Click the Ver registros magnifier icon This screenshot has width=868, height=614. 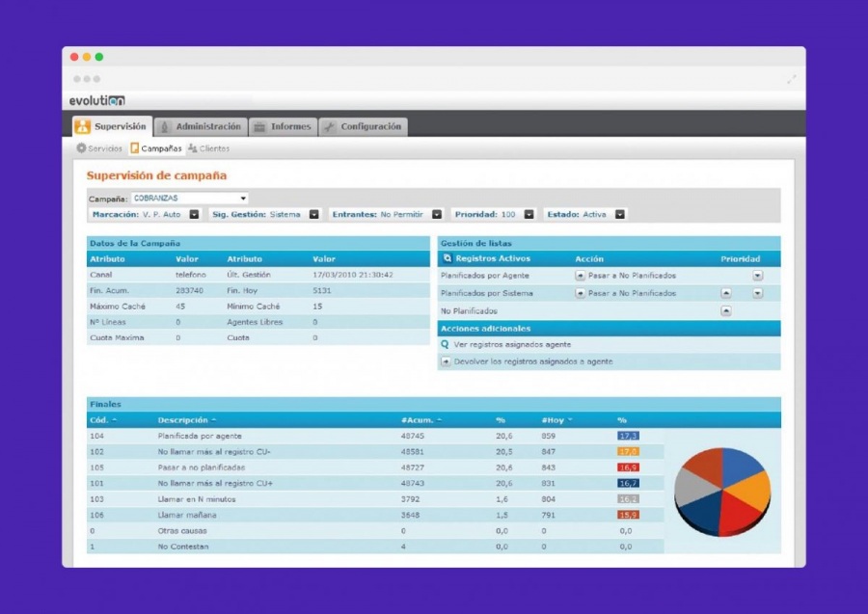(445, 344)
